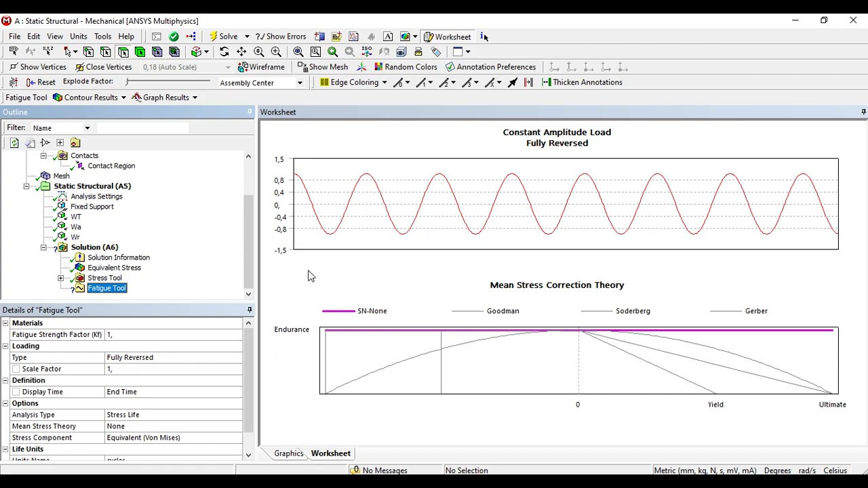The image size is (868, 488).
Task: Click the Label annotation icon
Action: pos(14,52)
